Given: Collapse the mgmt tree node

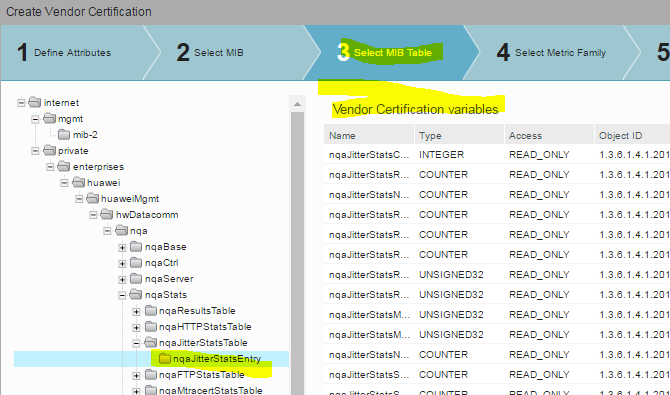Looking at the screenshot, I should tap(35, 119).
